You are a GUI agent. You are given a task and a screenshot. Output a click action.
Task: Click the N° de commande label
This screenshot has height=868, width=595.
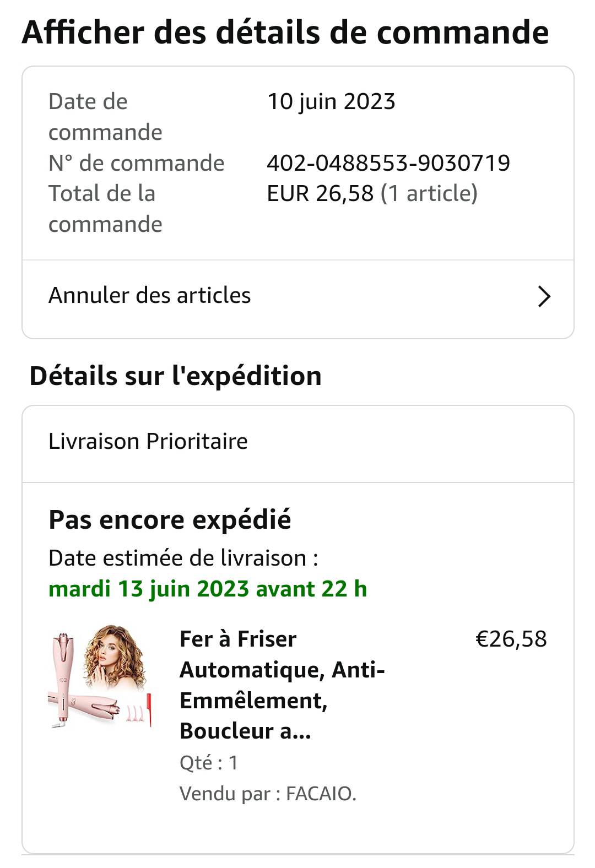[x=136, y=163]
